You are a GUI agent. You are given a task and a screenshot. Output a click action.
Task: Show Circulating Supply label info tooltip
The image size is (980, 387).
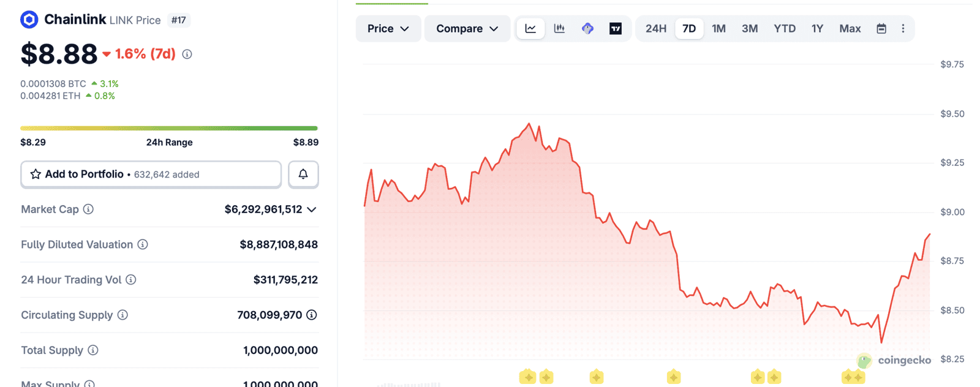(x=123, y=315)
